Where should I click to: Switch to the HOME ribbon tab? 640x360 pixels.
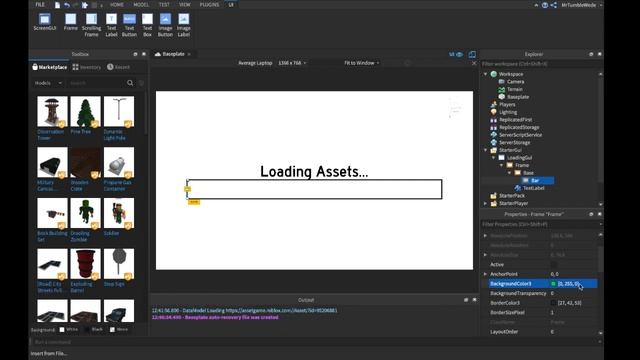(x=117, y=4)
